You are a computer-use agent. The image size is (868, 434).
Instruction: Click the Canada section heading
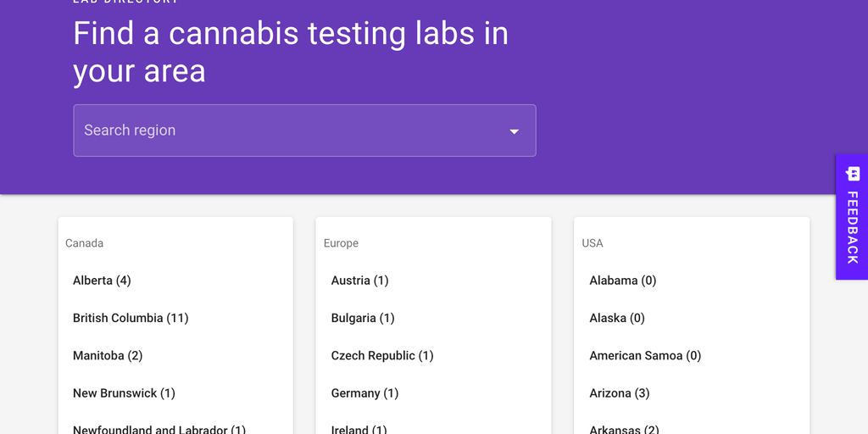point(85,243)
